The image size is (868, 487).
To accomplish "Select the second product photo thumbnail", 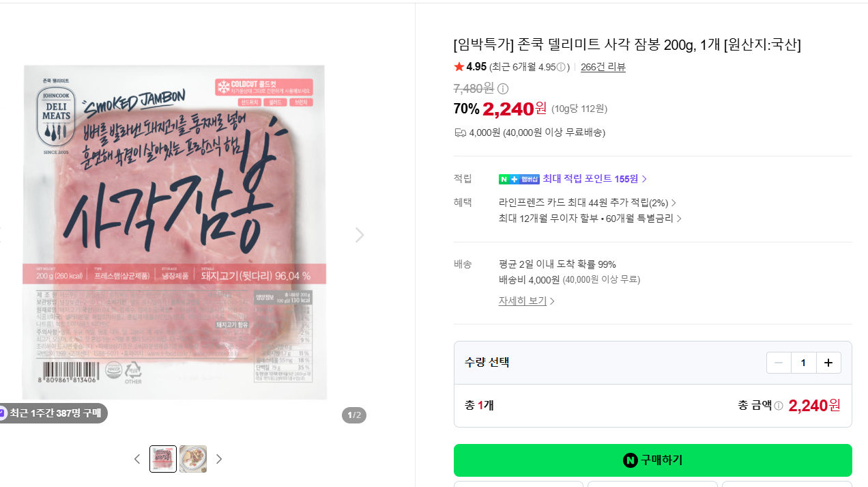I will 193,459.
